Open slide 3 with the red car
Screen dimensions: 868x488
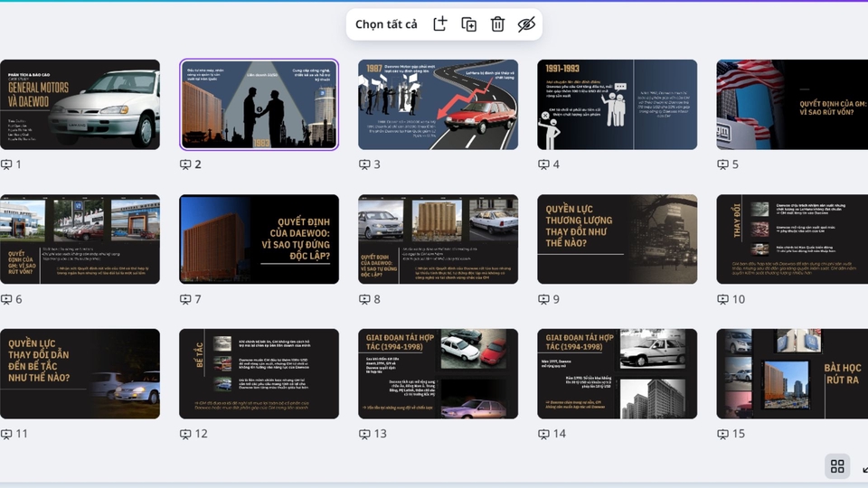[438, 105]
